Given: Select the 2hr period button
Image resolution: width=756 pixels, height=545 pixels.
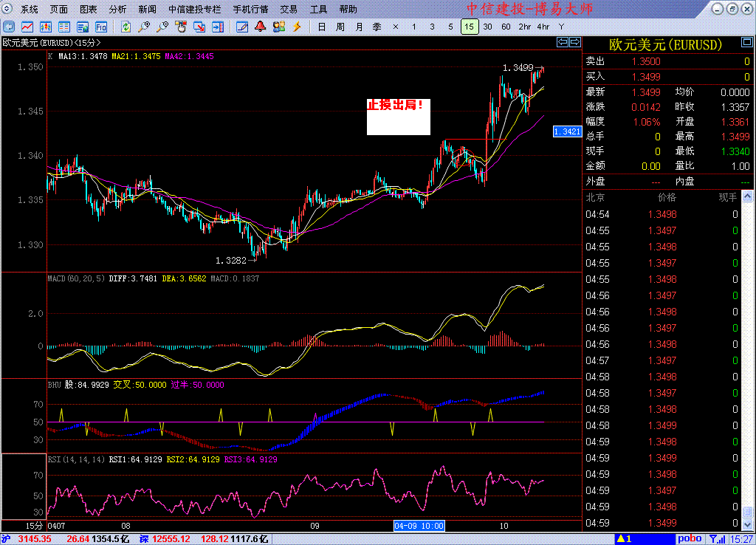Looking at the screenshot, I should 525,27.
